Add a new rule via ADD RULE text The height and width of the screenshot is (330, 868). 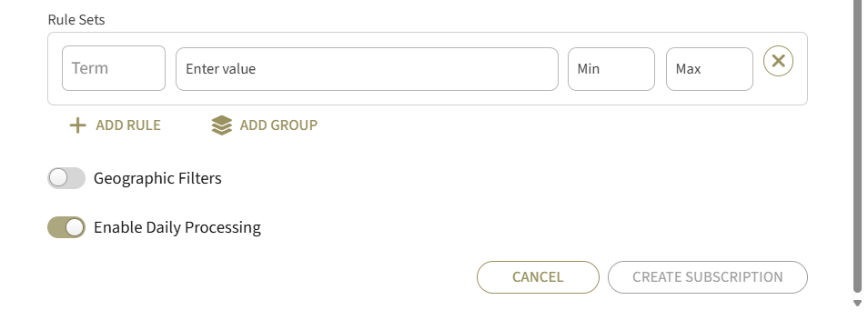[128, 125]
